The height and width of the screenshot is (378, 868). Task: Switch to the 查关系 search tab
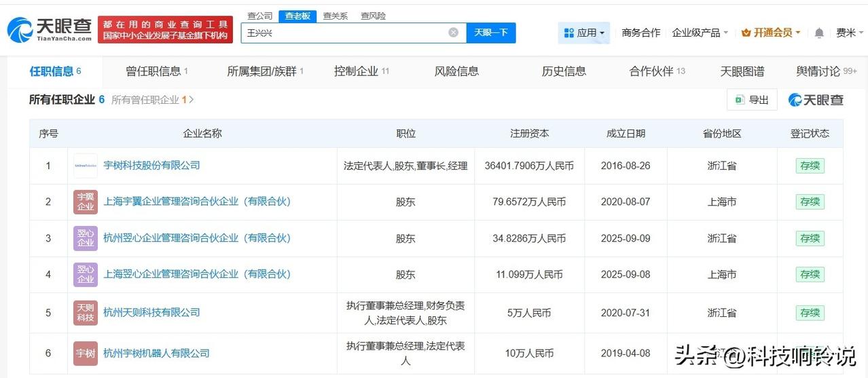335,16
